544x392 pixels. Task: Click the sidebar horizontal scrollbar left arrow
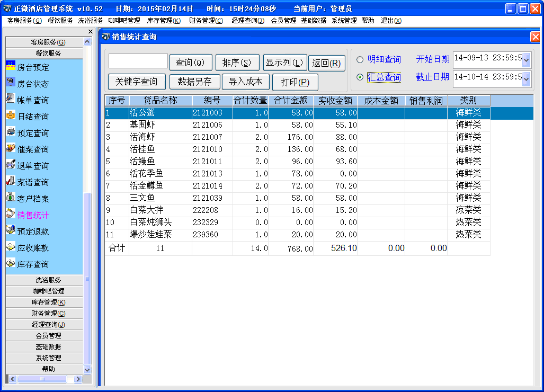(x=13, y=379)
